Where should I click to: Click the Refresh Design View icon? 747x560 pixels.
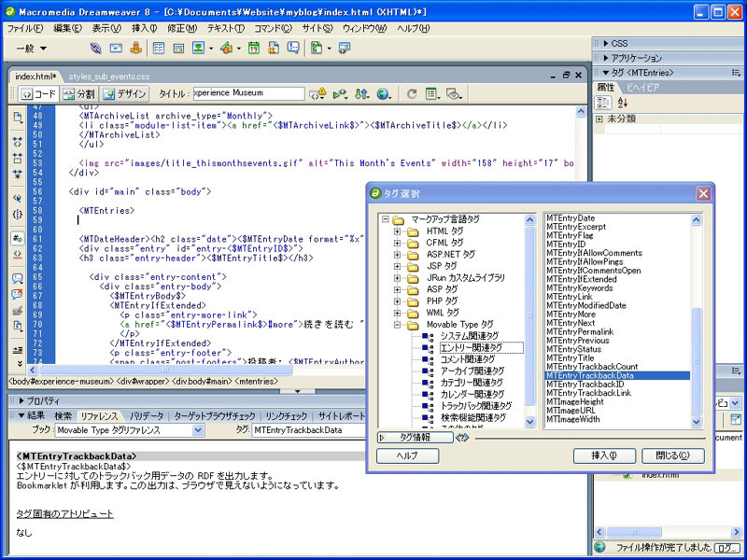412,94
